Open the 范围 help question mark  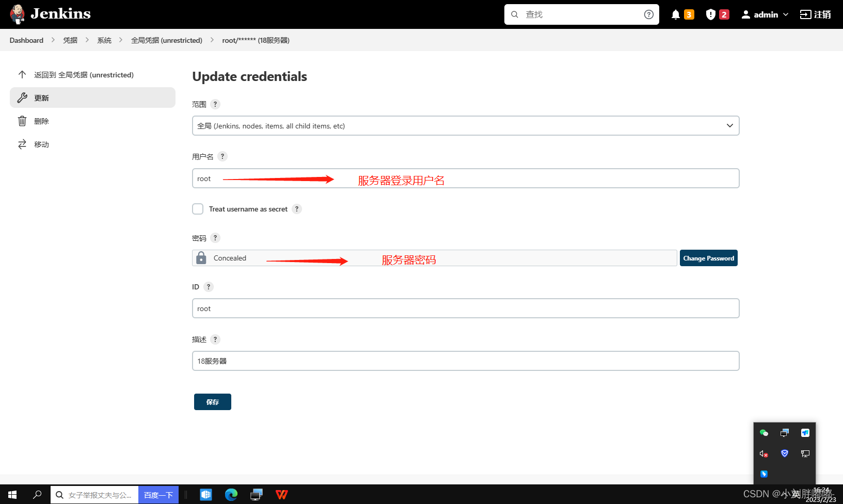pyautogui.click(x=215, y=104)
